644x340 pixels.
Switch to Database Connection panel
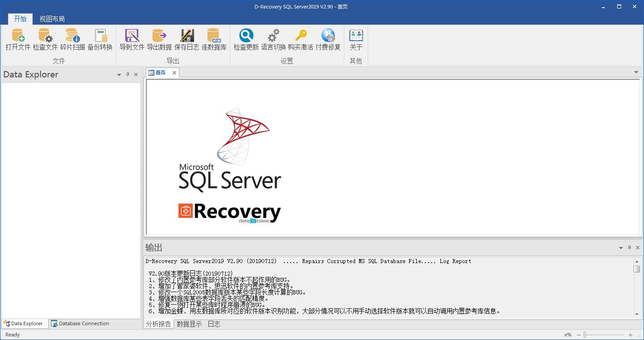80,323
